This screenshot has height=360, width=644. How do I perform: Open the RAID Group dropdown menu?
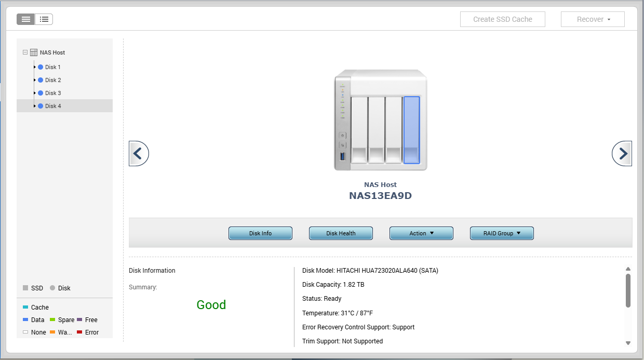point(502,233)
